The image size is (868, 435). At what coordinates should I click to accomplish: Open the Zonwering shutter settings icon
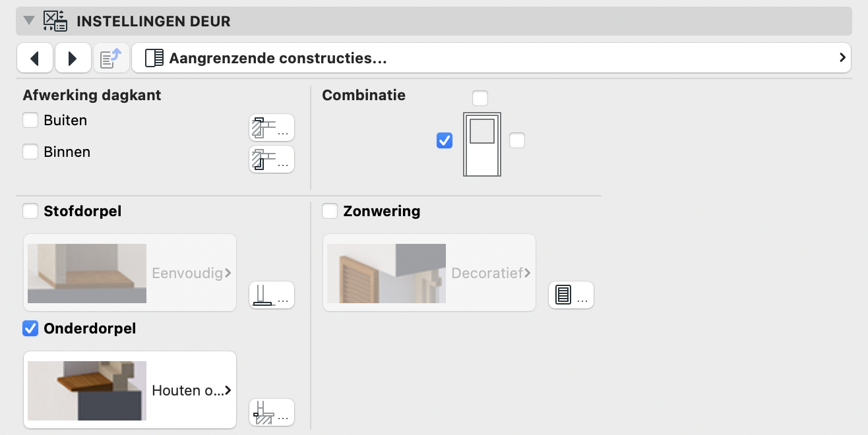(571, 295)
